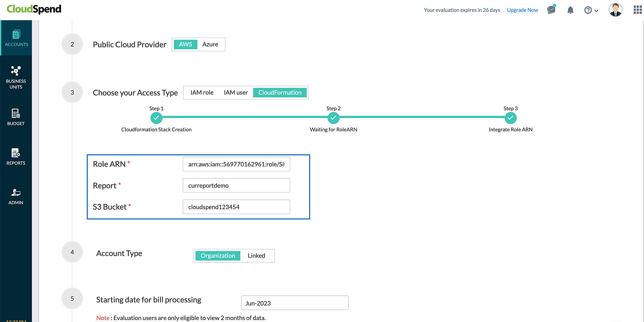Choose CloudFormation access type

coord(280,93)
